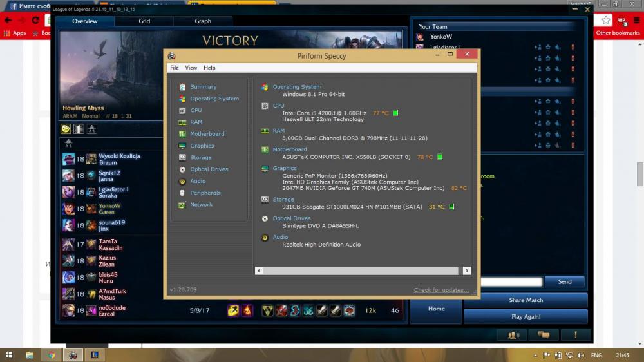Switch to Overview tab in League client

pos(85,21)
